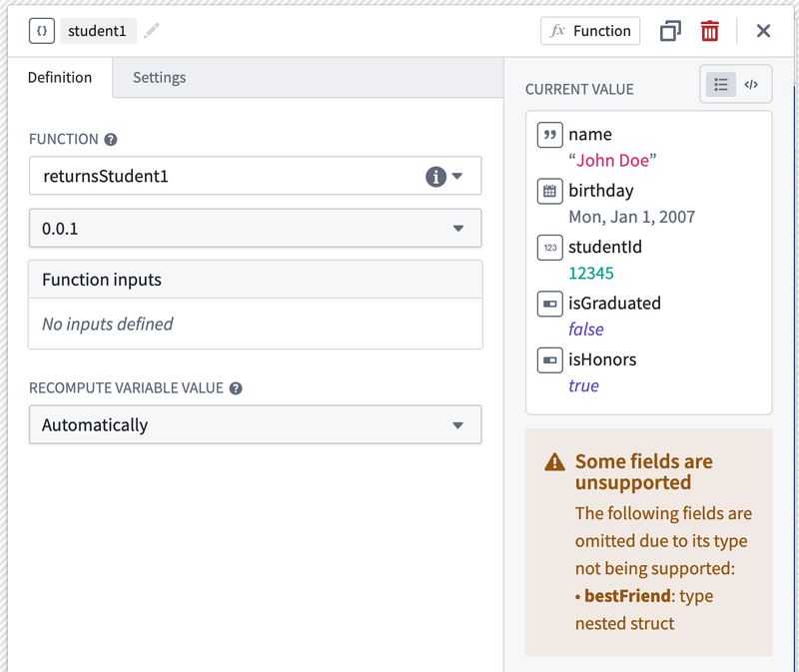
Task: Click the studentId numeric type icon
Action: [x=550, y=248]
